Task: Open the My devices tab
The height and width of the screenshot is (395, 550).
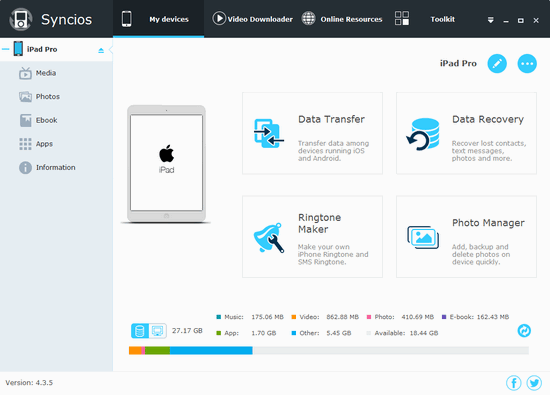Action: pyautogui.click(x=159, y=19)
